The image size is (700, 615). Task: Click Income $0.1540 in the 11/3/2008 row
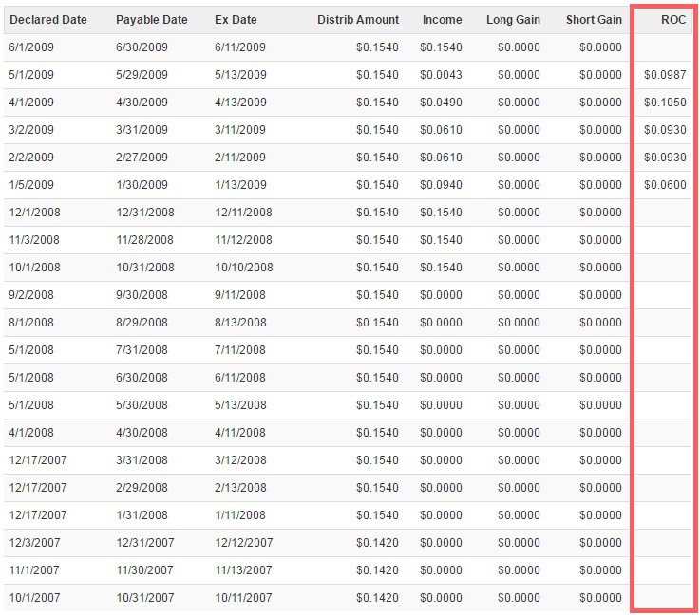point(441,240)
